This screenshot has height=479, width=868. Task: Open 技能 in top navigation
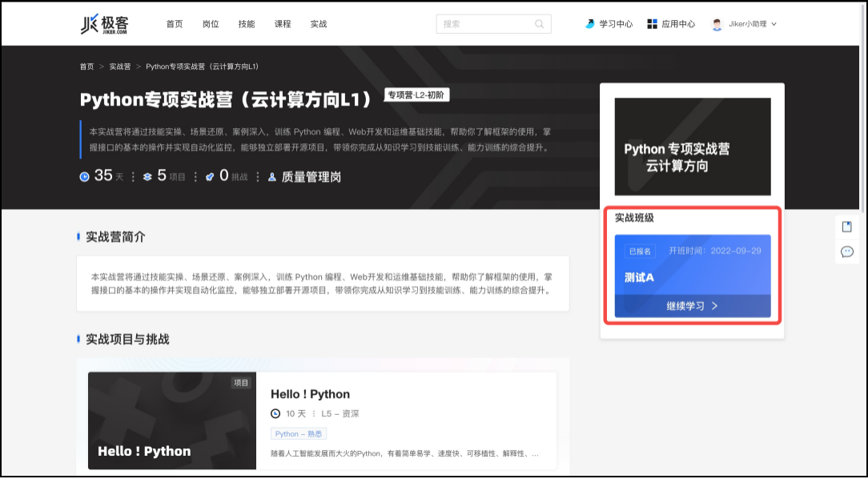[x=247, y=24]
